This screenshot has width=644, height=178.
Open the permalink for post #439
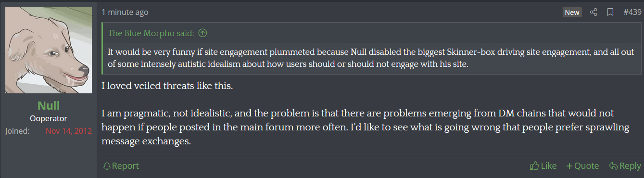click(632, 13)
